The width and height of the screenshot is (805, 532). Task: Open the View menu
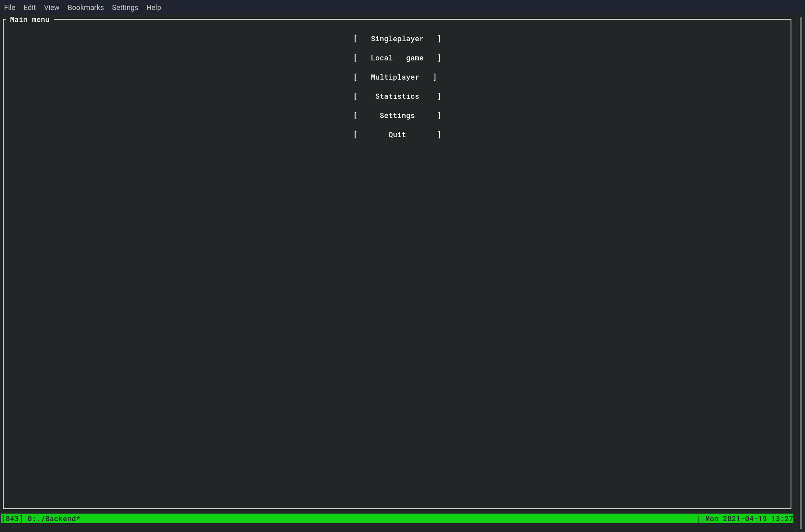52,8
